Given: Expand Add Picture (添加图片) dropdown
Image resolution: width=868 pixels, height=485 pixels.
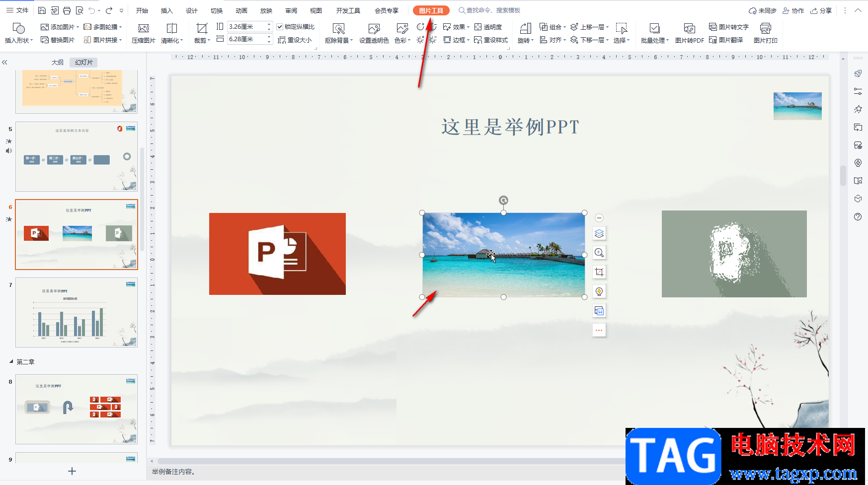Looking at the screenshot, I should tap(79, 27).
